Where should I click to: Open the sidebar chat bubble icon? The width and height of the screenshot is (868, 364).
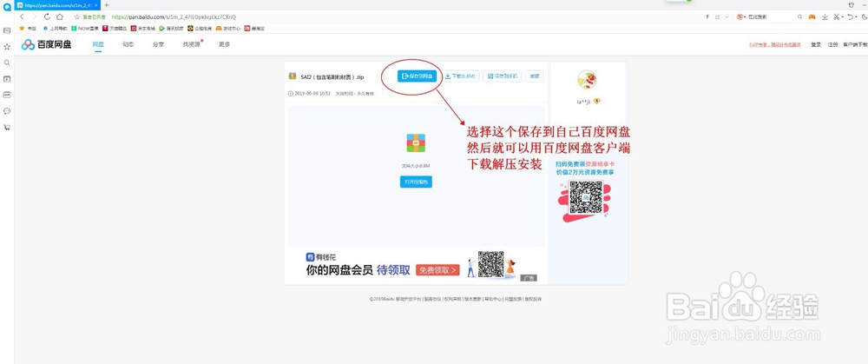7,111
